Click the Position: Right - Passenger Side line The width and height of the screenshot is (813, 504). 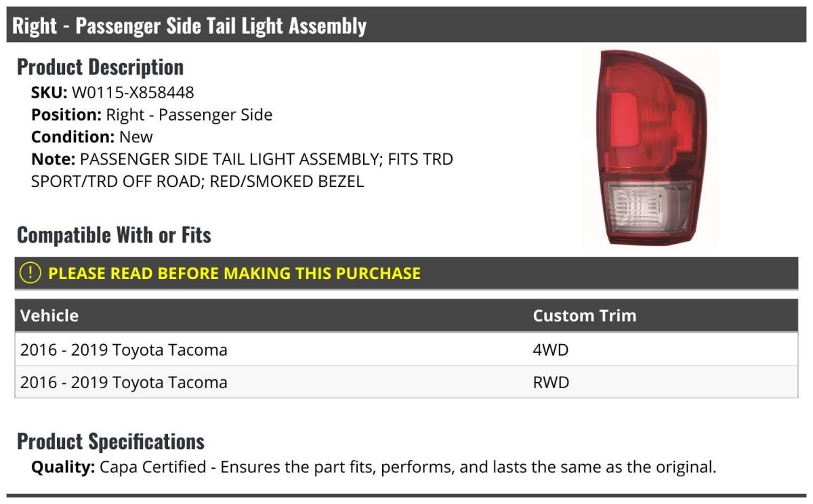152,115
